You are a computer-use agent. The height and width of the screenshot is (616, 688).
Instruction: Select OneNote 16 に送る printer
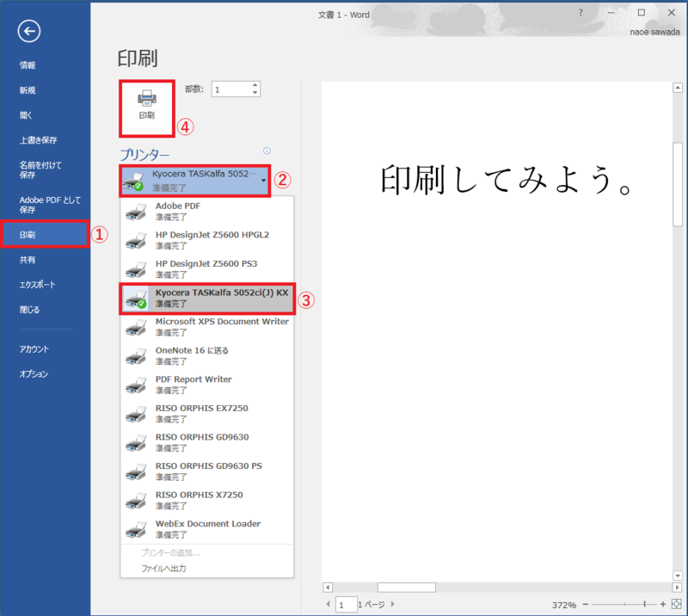[x=207, y=356]
